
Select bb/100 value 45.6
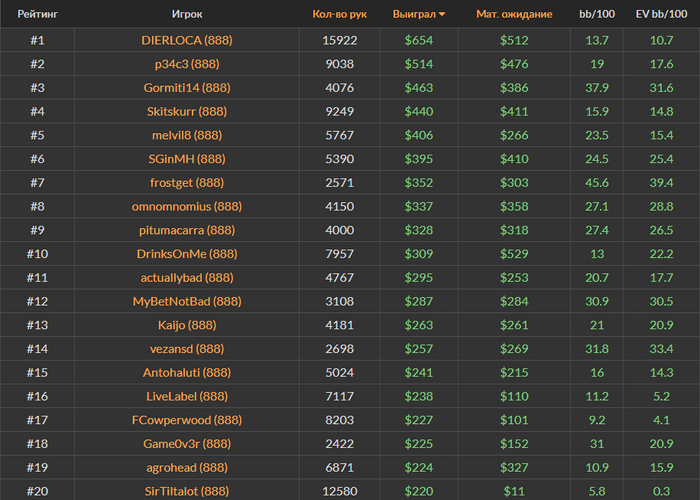(597, 183)
